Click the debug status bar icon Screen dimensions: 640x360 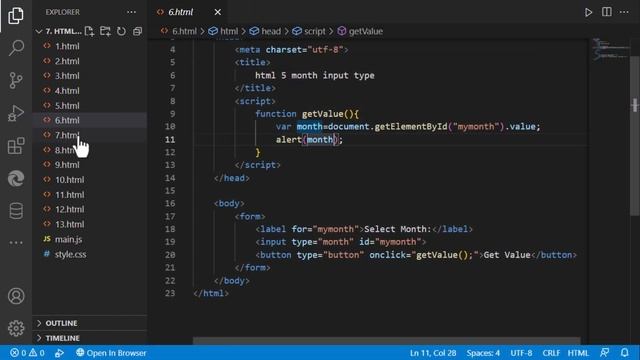[59, 353]
